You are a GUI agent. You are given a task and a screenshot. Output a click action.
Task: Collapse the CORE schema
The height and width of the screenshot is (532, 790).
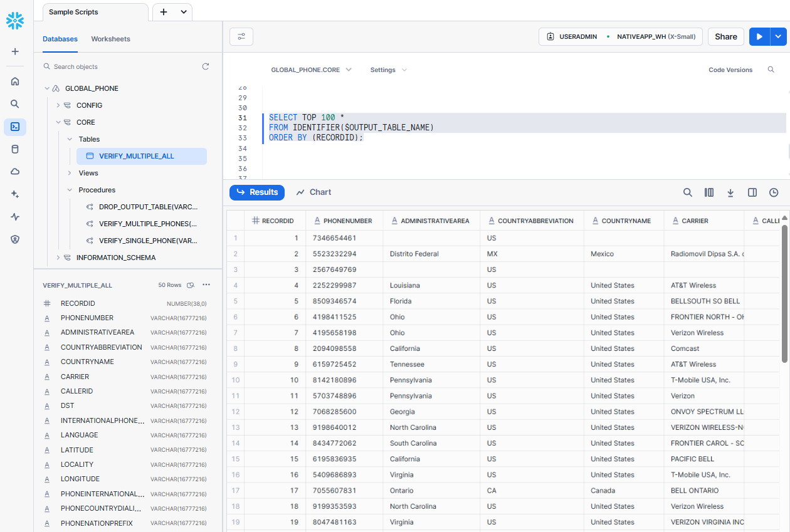[58, 122]
